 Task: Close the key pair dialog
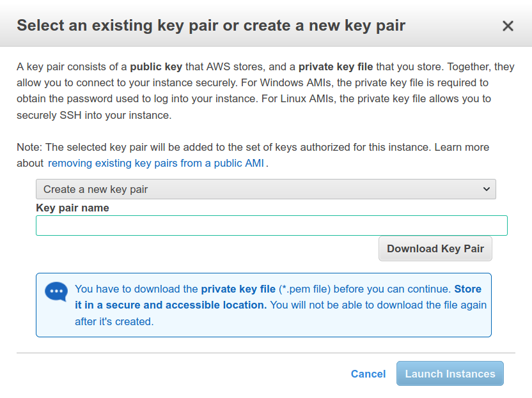pyautogui.click(x=508, y=26)
